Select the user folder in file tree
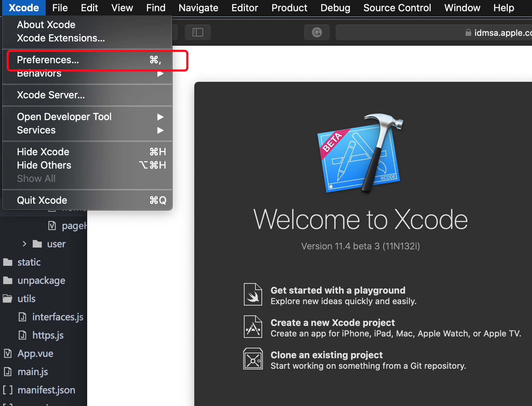 (x=56, y=244)
